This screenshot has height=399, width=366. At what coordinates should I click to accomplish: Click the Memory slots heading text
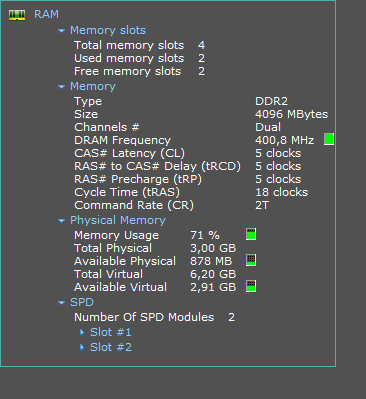tap(108, 30)
